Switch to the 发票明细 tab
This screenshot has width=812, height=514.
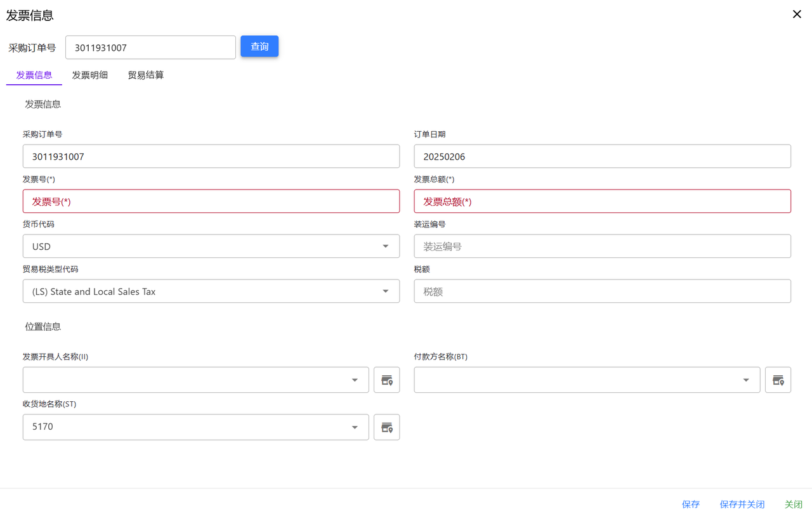89,75
